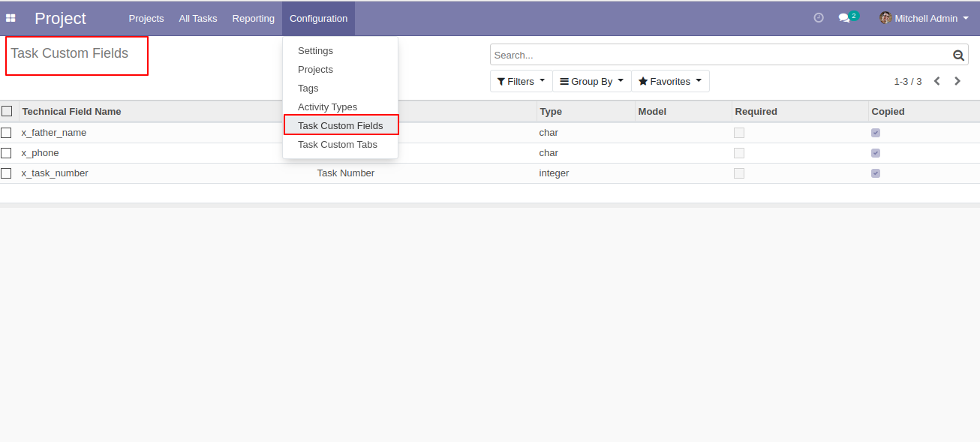
Task: Click in the Search input field
Action: click(720, 55)
